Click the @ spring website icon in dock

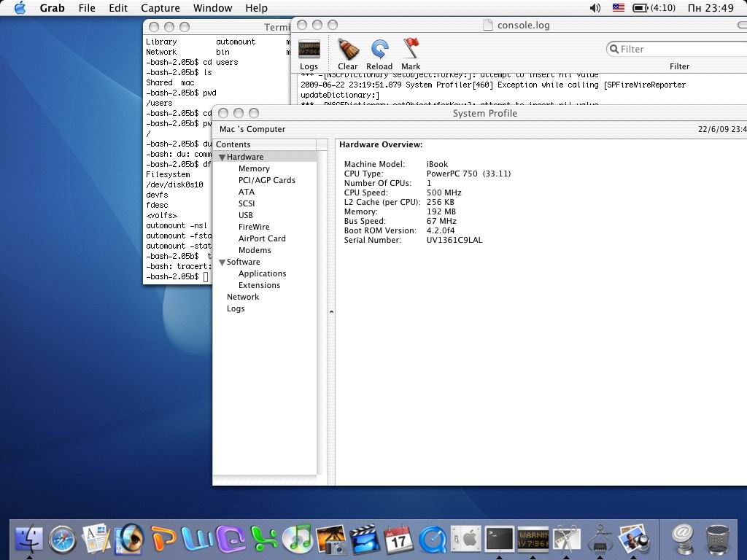(x=682, y=539)
